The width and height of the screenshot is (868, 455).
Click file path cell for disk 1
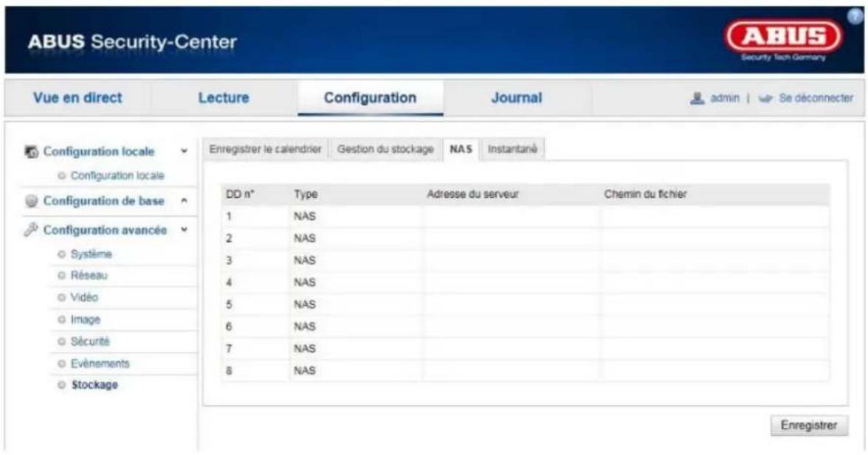pos(714,216)
